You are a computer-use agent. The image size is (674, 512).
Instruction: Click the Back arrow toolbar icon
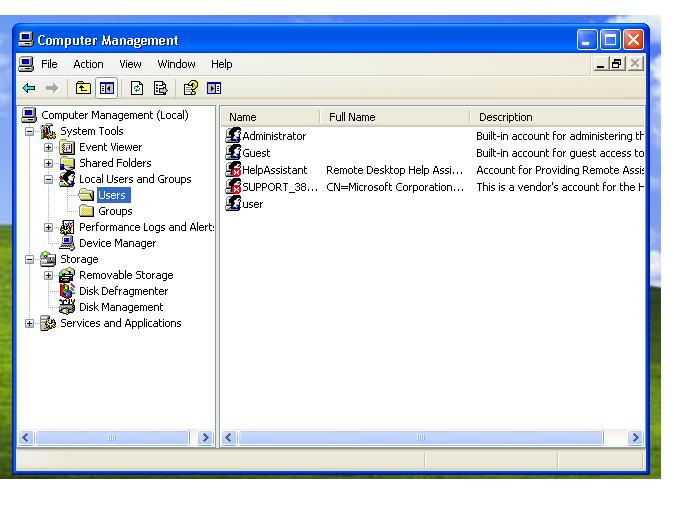(29, 89)
